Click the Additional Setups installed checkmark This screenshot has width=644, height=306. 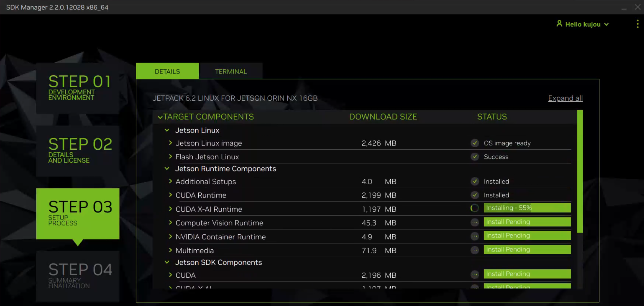tap(475, 181)
